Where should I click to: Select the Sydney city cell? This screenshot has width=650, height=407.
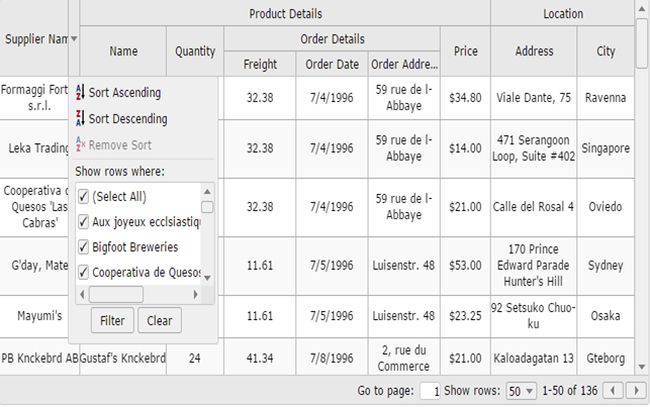606,265
